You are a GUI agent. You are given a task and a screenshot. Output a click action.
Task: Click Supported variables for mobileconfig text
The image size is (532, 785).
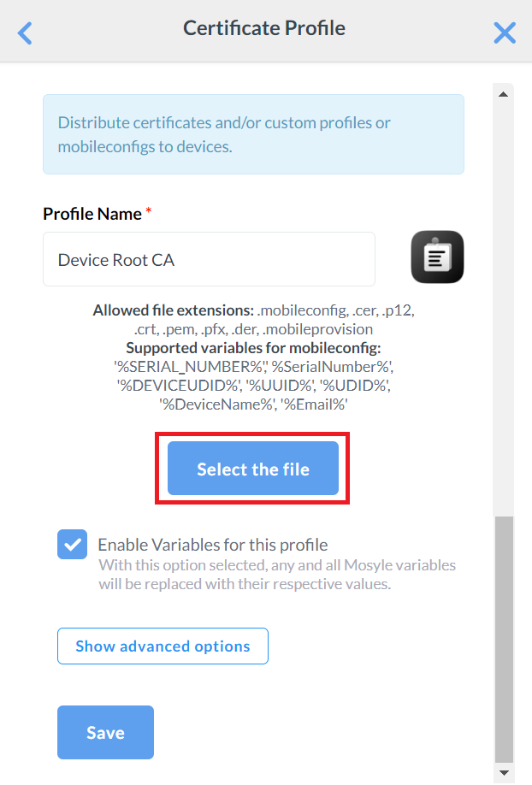[x=253, y=347]
